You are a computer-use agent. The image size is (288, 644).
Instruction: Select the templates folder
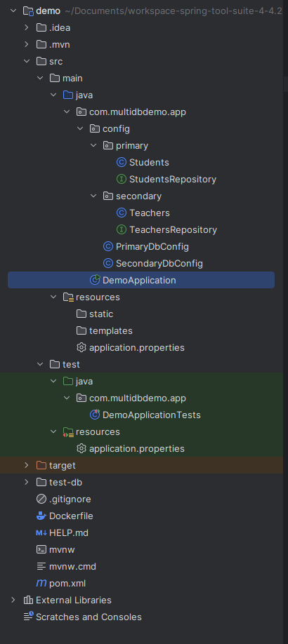click(x=111, y=330)
